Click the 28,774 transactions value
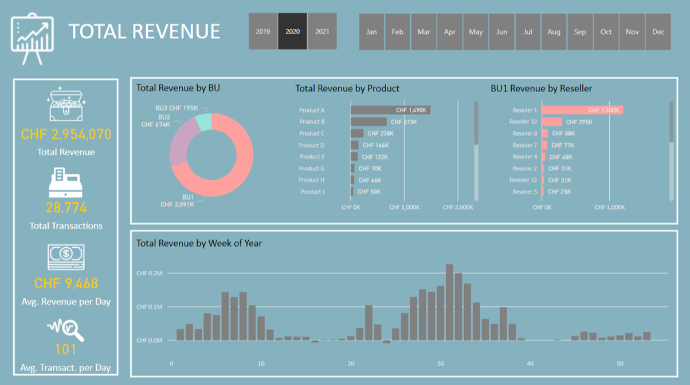The width and height of the screenshot is (690, 385). [66, 208]
